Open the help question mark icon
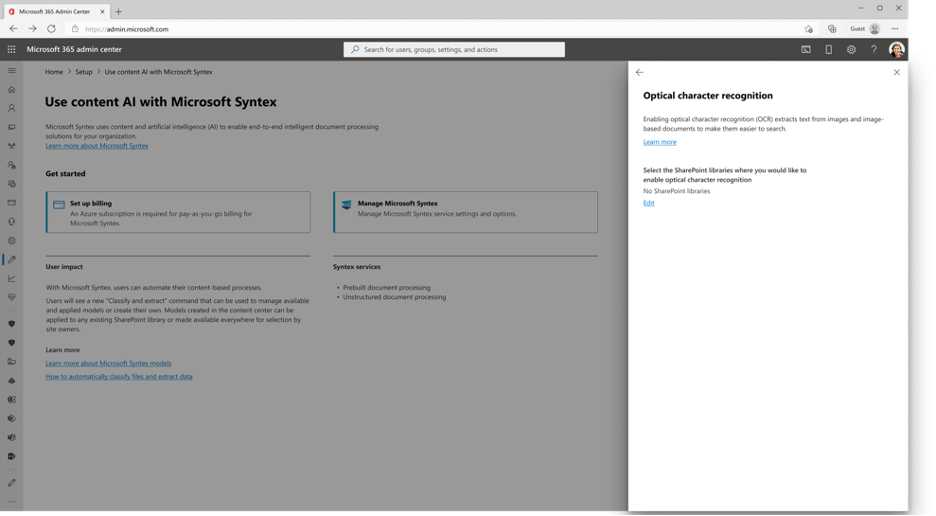The height and width of the screenshot is (516, 936). point(873,49)
